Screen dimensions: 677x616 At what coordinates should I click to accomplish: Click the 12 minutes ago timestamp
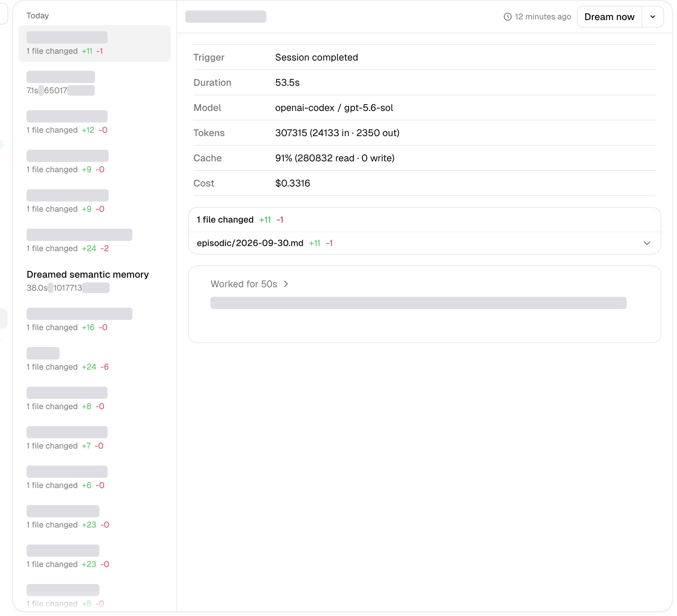click(x=543, y=17)
